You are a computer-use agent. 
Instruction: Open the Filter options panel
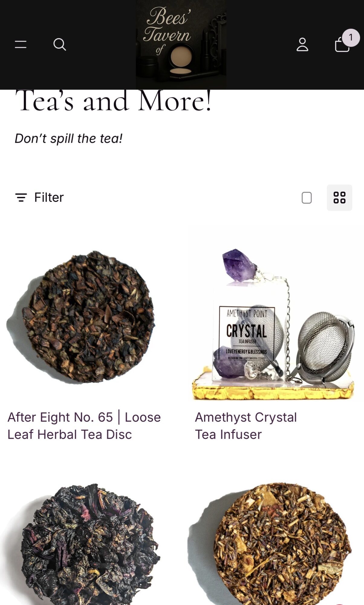click(39, 198)
